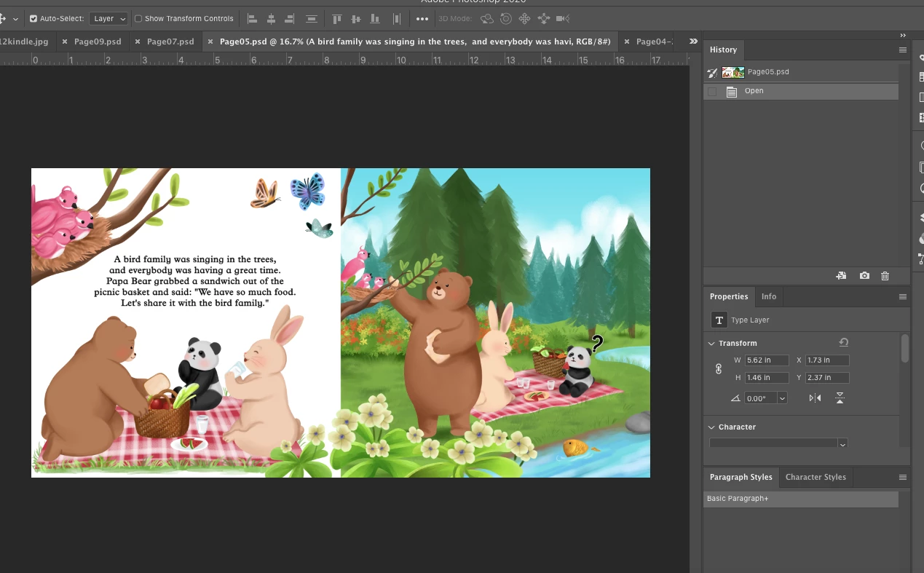Flip vertical icon in Transform section
This screenshot has width=924, height=573.
[x=840, y=398]
